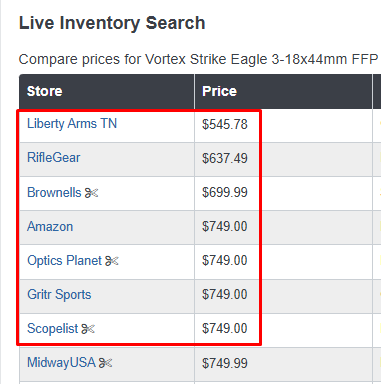The image size is (381, 384).
Task: Sort table by the Price column header
Action: point(219,91)
